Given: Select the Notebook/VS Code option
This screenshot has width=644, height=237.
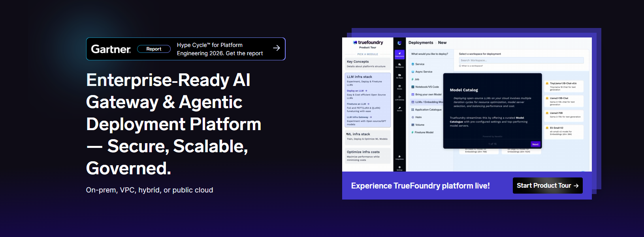Looking at the screenshot, I should click(425, 87).
